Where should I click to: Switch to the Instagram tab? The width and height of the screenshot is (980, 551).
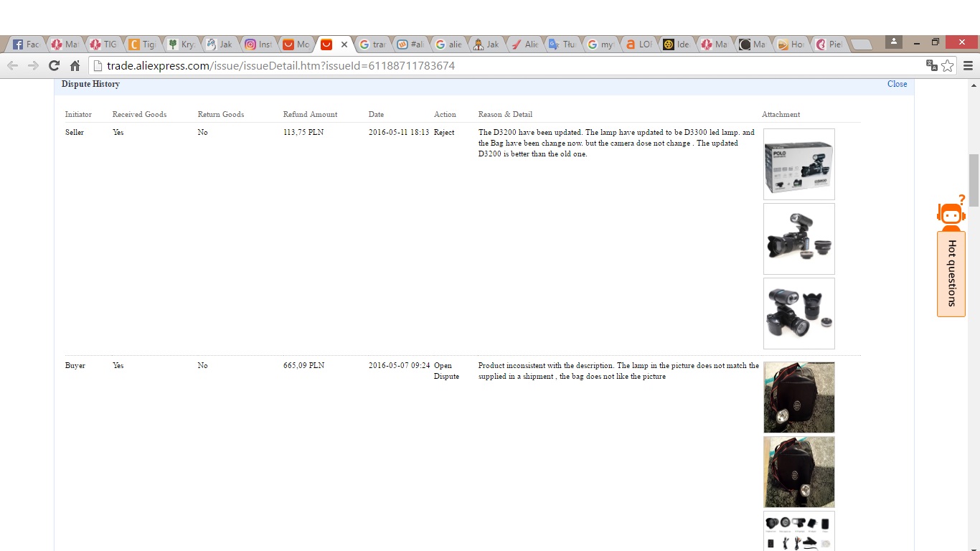(259, 44)
